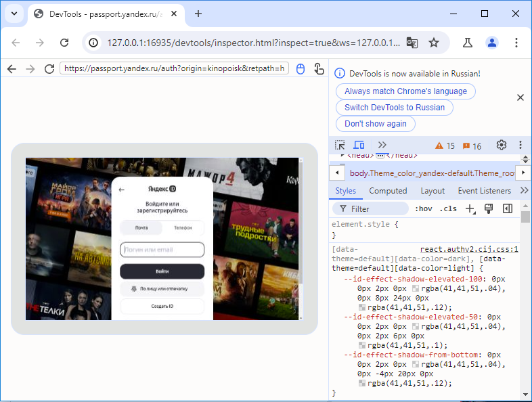
Task: Click По лицу или отпечатку button
Action: point(162,289)
